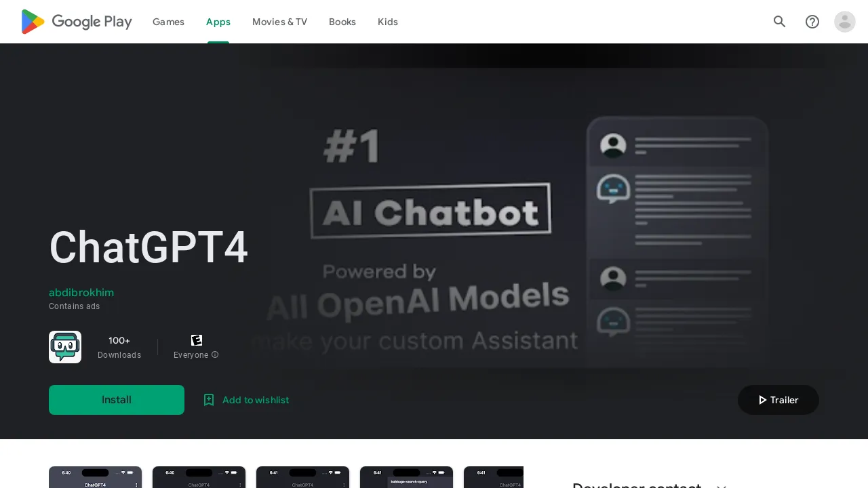Go to the Games tab
The image size is (868, 488).
tap(168, 22)
